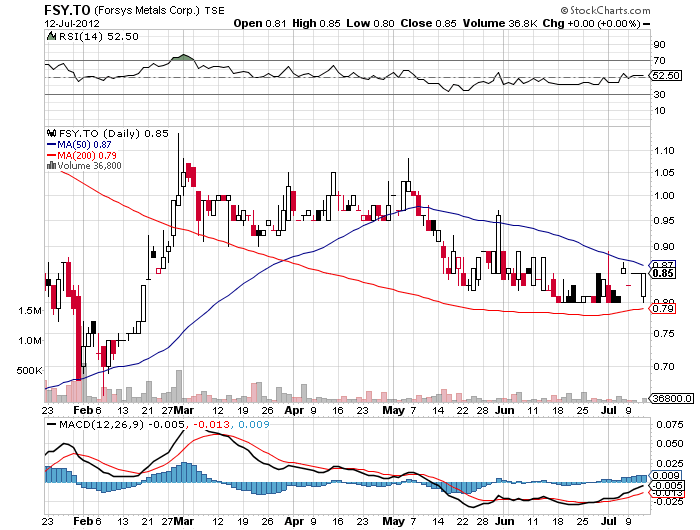Image resolution: width=700 pixels, height=530 pixels.
Task: Click the 500K volume axis label
Action: [29, 371]
